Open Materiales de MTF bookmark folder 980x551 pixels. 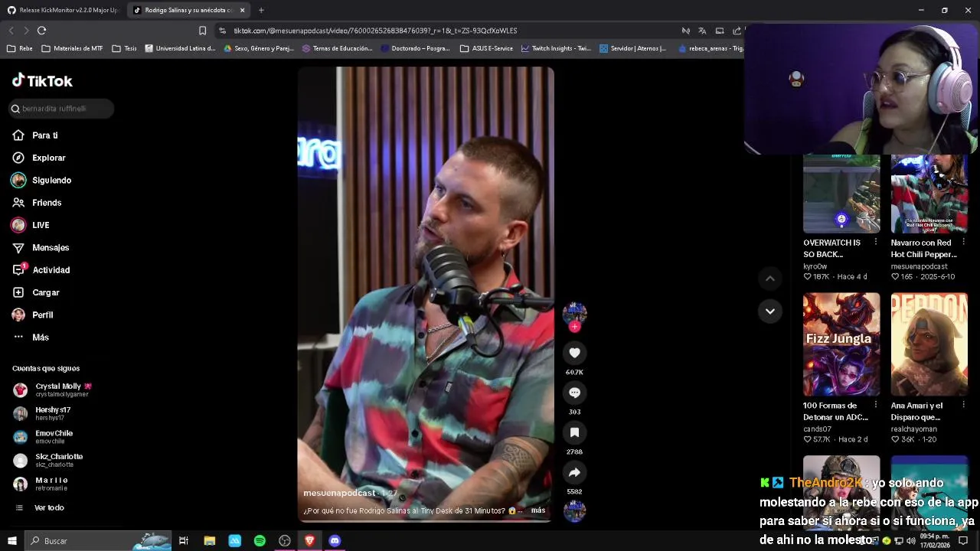click(72, 48)
